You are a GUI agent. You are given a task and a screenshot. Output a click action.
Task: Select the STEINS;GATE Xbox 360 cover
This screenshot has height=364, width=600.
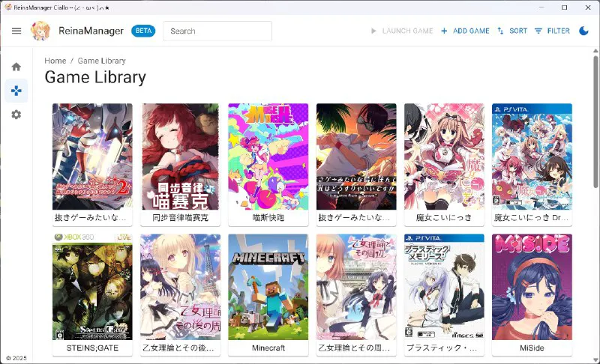pos(92,287)
